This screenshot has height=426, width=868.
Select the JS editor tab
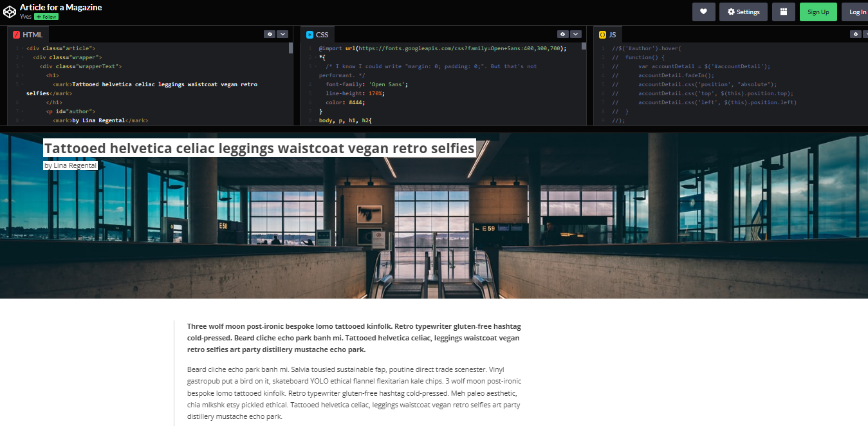click(x=608, y=35)
